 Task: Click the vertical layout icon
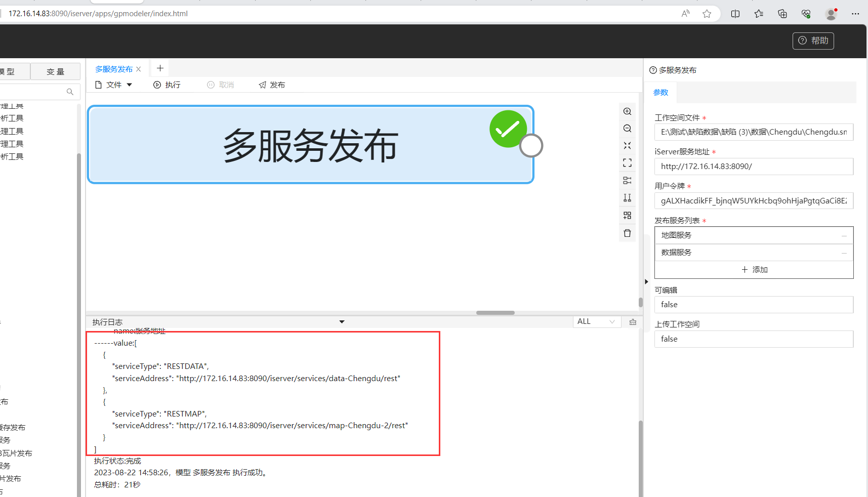(627, 198)
